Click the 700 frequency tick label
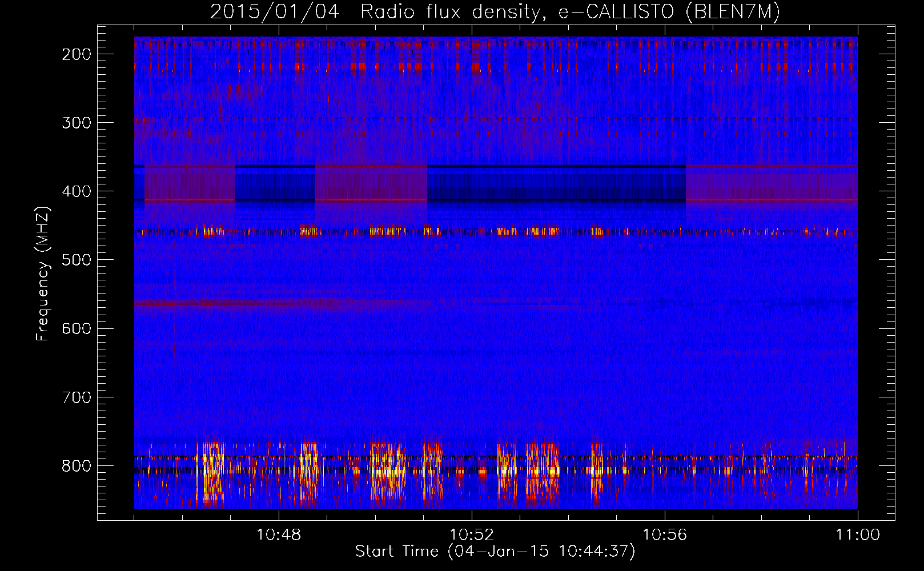The height and width of the screenshot is (571, 924). tap(77, 397)
